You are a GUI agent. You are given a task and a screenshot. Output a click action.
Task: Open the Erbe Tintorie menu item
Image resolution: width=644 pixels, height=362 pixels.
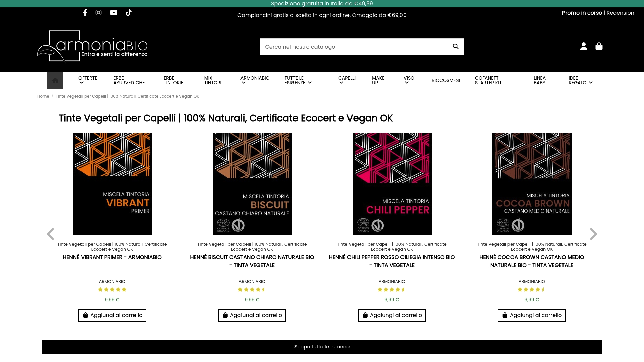(x=173, y=80)
